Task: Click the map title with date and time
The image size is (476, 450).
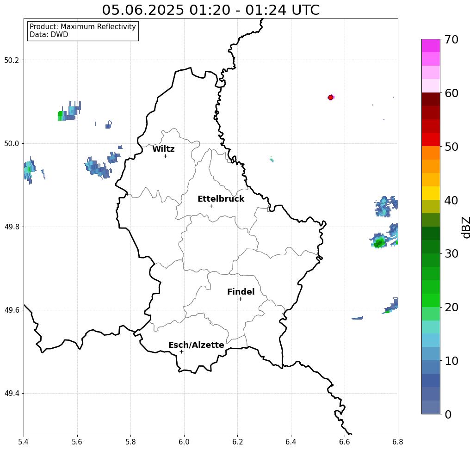Action: tap(210, 10)
